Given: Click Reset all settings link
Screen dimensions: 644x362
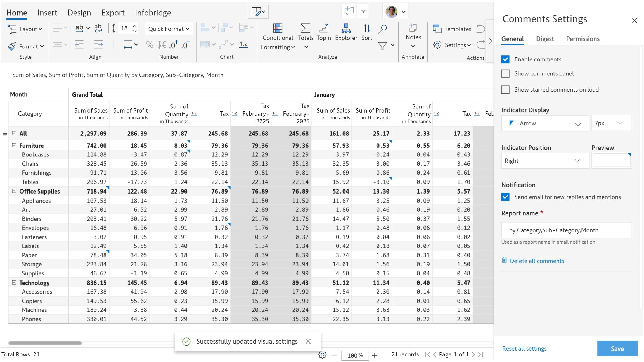Looking at the screenshot, I should click(524, 348).
